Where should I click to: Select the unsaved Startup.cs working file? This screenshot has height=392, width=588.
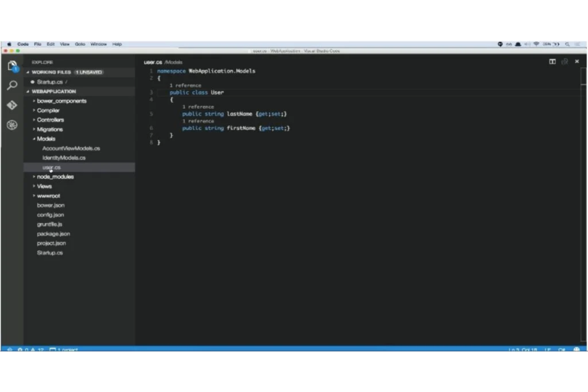50,82
